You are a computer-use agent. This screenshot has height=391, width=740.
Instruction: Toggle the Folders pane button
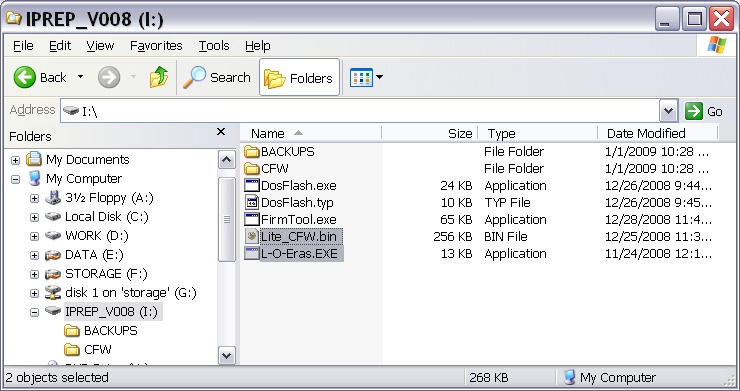pyautogui.click(x=299, y=77)
